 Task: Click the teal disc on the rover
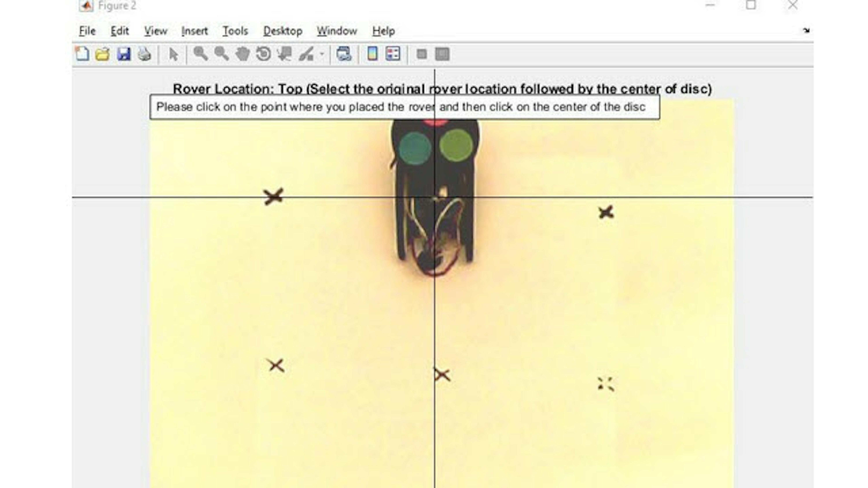415,148
